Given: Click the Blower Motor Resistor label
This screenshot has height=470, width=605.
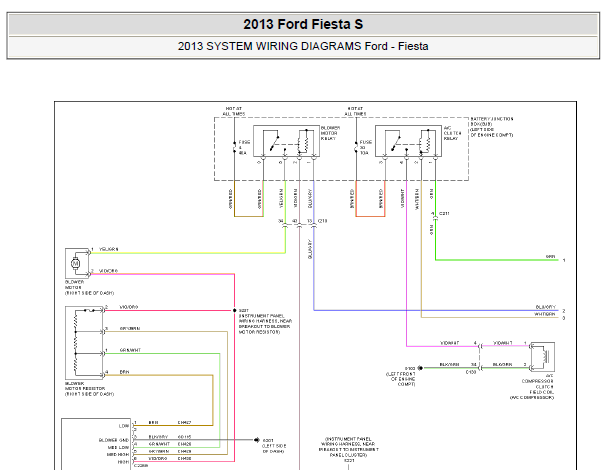Looking at the screenshot, I should pyautogui.click(x=90, y=389).
